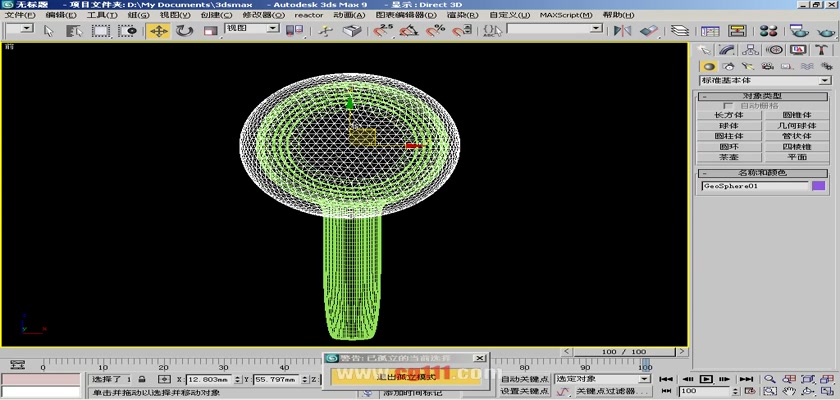Open the 文件(F) menu
This screenshot has width=840, height=400.
(20, 15)
